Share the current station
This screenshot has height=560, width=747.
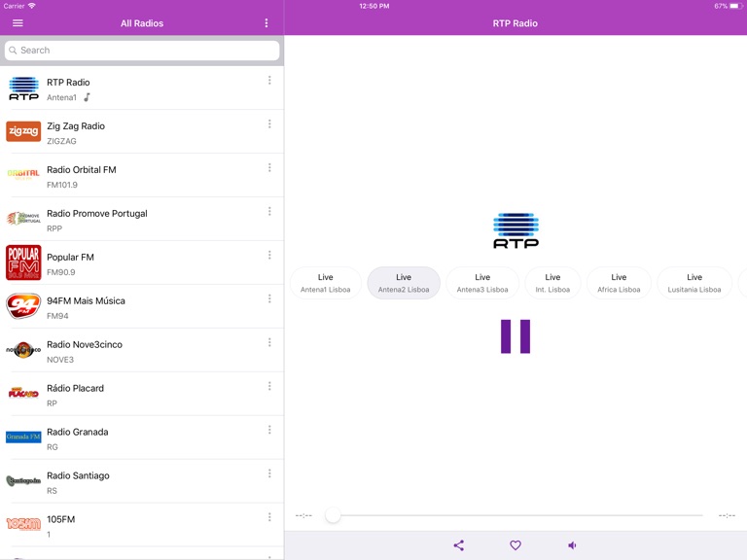click(459, 545)
